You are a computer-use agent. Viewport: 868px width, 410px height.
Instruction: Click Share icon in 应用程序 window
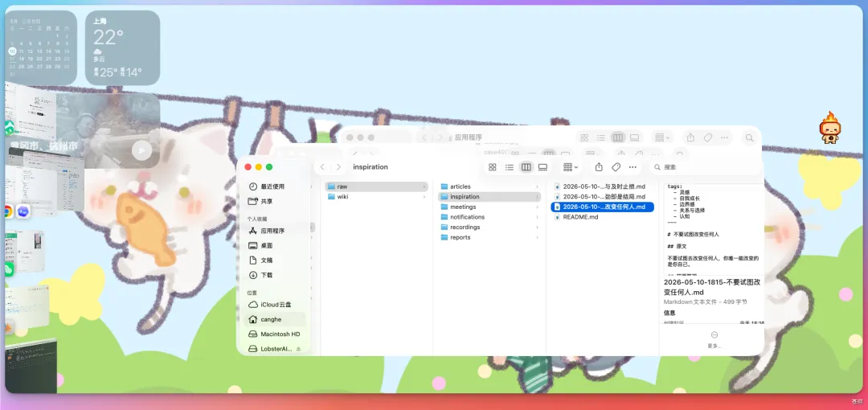point(691,137)
